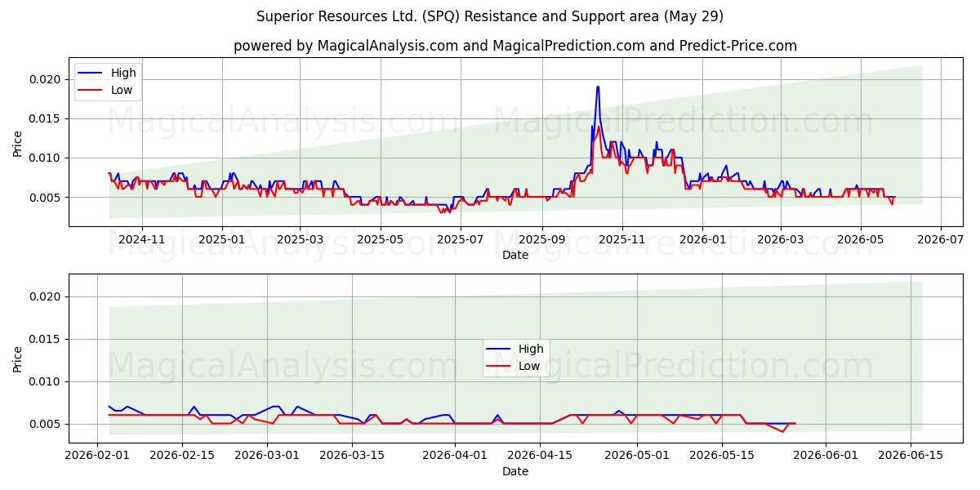This screenshot has height=490, width=980.
Task: Click the bottom chart '2026-04-15' date label
Action: click(x=539, y=457)
